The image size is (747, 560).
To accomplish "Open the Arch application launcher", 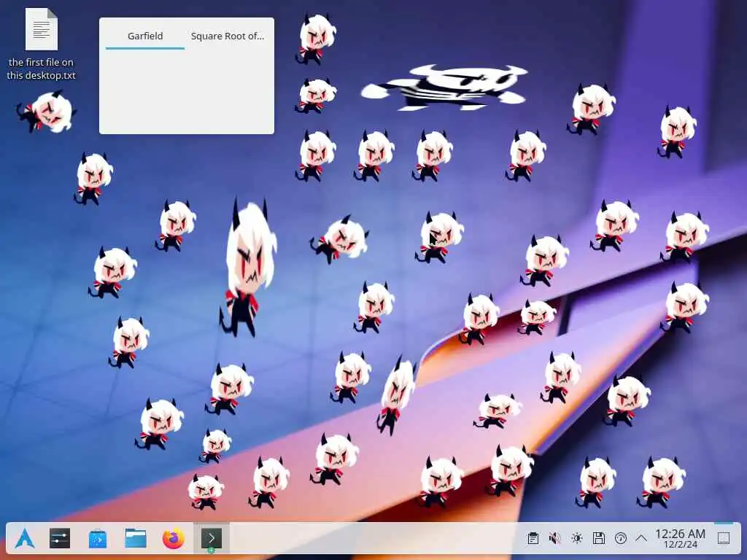I will click(24, 539).
